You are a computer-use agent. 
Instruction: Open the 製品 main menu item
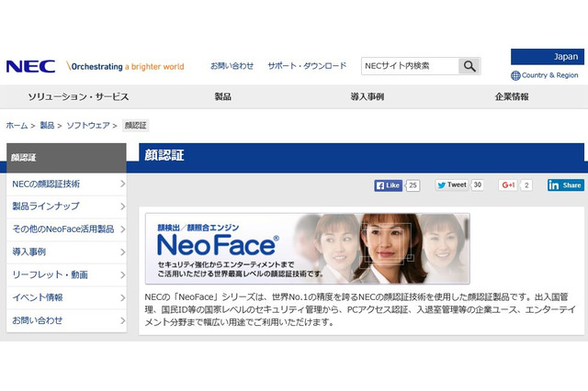click(222, 96)
